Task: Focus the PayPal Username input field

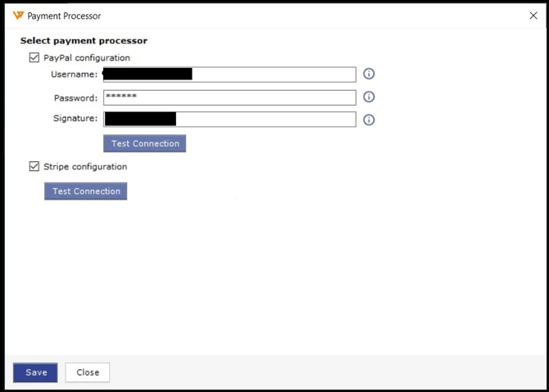Action: coord(270,74)
